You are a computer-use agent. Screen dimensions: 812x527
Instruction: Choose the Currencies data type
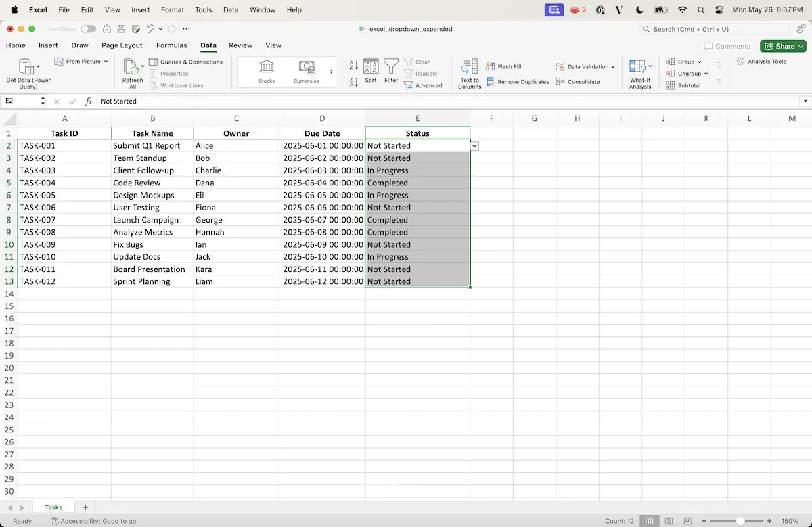pyautogui.click(x=307, y=71)
